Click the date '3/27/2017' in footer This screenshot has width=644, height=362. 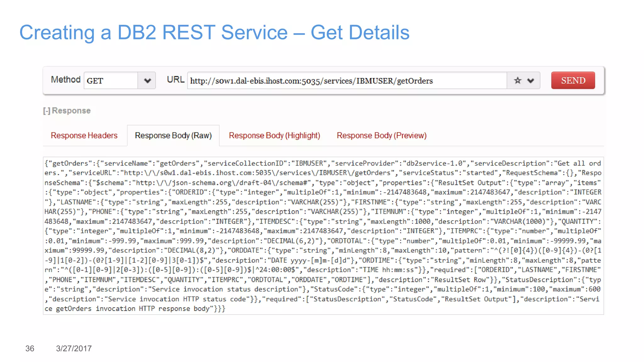(74, 348)
